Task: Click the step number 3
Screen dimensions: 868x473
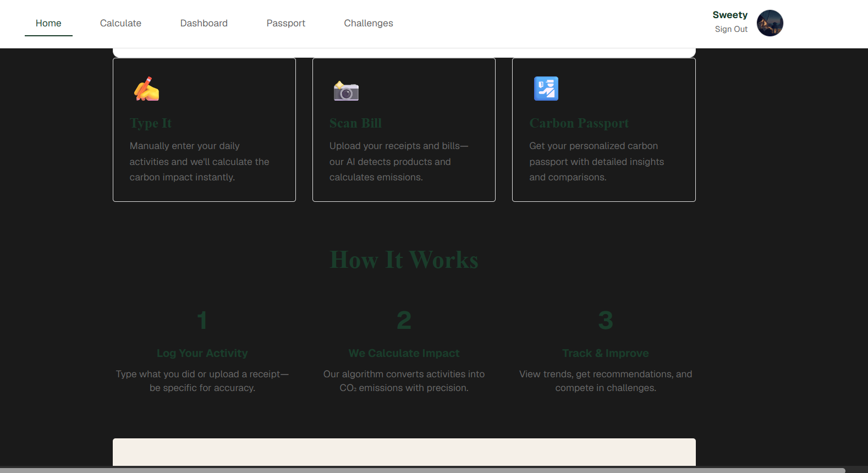Action: pos(606,320)
